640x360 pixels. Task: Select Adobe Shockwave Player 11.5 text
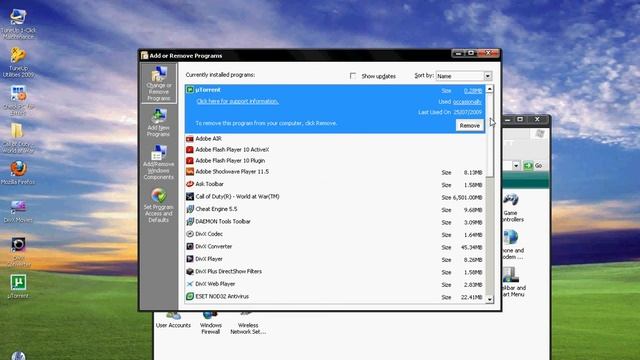click(x=232, y=172)
